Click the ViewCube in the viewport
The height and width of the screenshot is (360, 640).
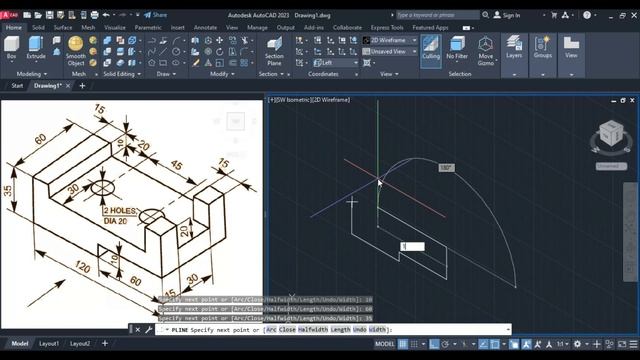pyautogui.click(x=611, y=133)
